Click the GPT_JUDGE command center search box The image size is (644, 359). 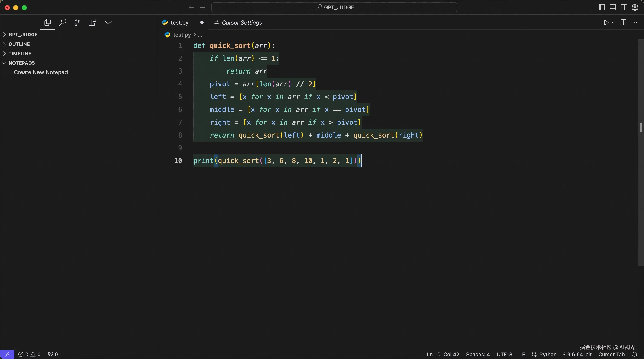(x=334, y=7)
